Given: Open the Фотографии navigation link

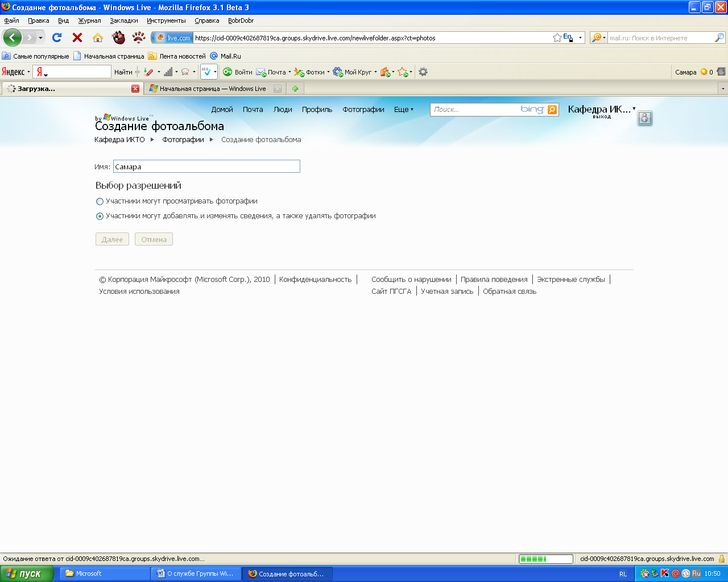Looking at the screenshot, I should tap(363, 110).
